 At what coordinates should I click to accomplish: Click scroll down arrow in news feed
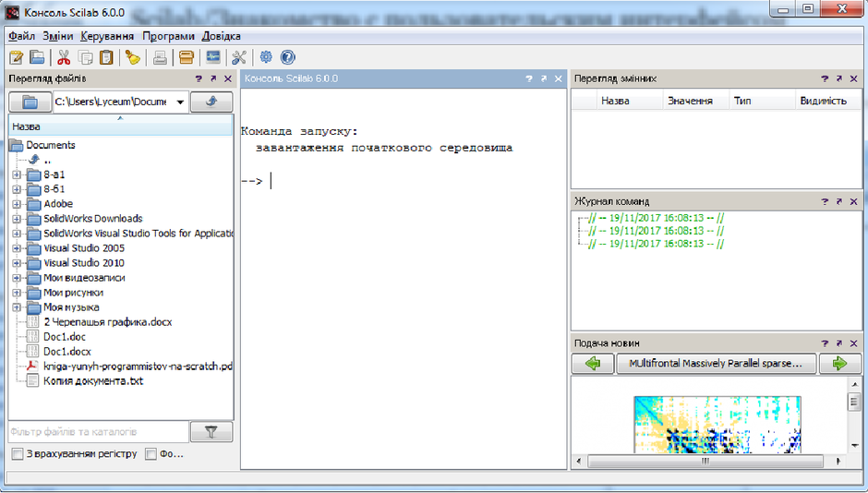click(x=854, y=446)
